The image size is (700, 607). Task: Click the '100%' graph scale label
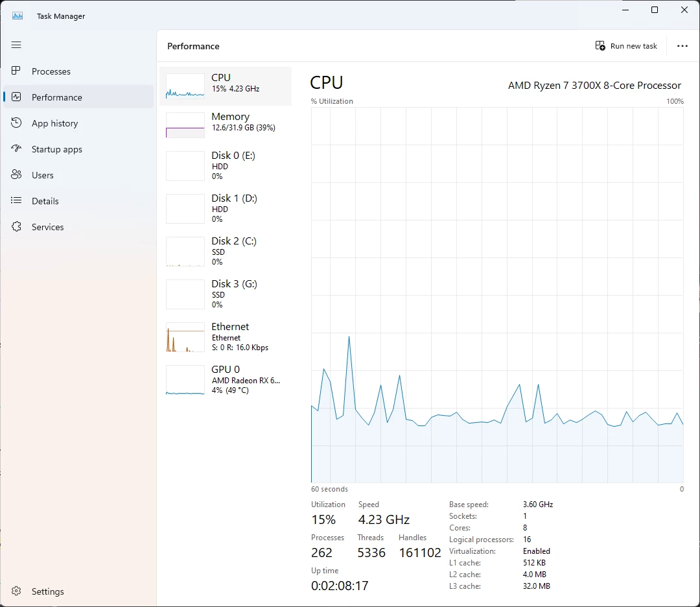pos(675,101)
